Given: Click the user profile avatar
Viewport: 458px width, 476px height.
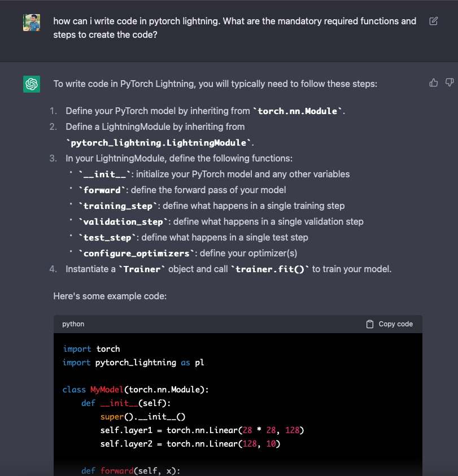Looking at the screenshot, I should pos(32,23).
